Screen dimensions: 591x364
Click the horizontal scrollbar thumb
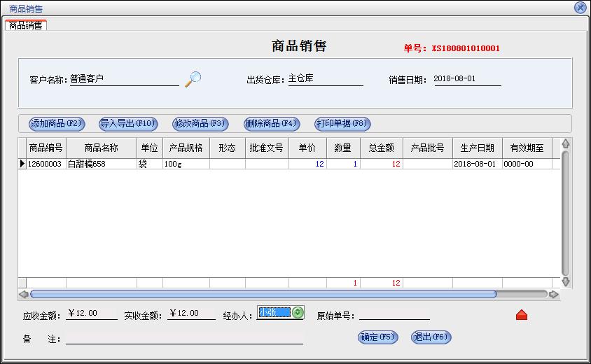click(x=263, y=294)
